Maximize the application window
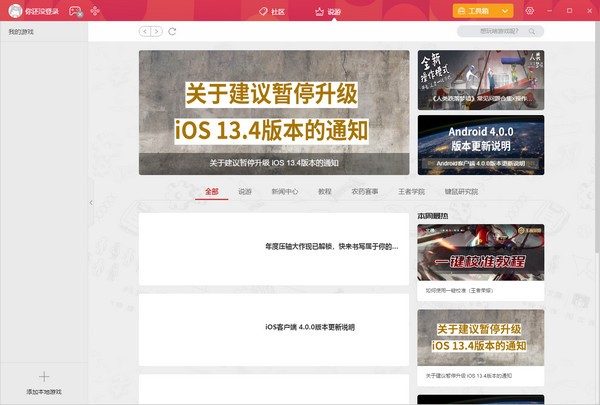Viewport: 600px width, 405px height. 569,11
